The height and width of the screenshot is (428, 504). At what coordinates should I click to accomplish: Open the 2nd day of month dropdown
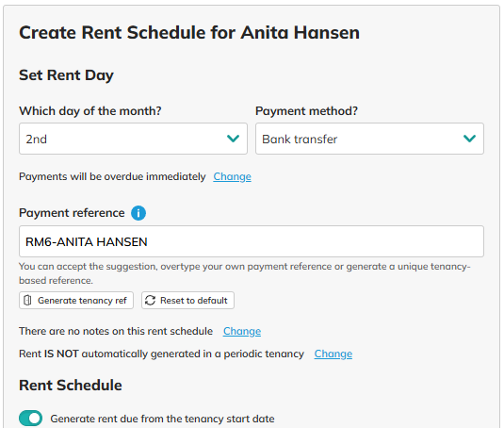133,139
